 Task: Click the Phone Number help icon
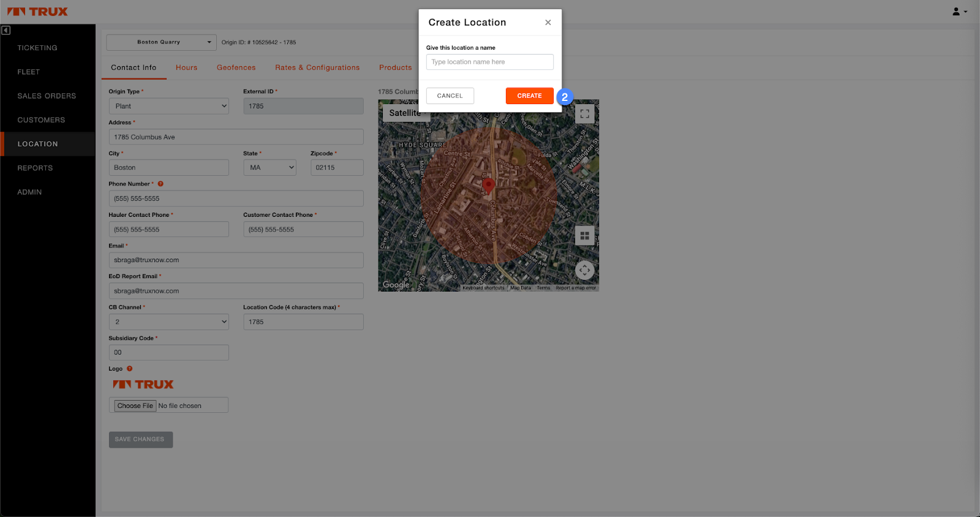click(x=160, y=184)
